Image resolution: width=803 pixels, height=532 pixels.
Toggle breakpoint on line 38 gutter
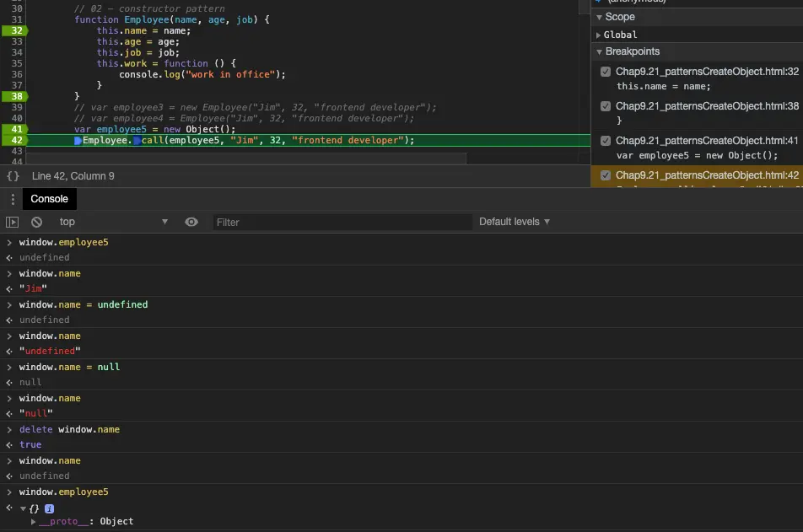[15, 96]
